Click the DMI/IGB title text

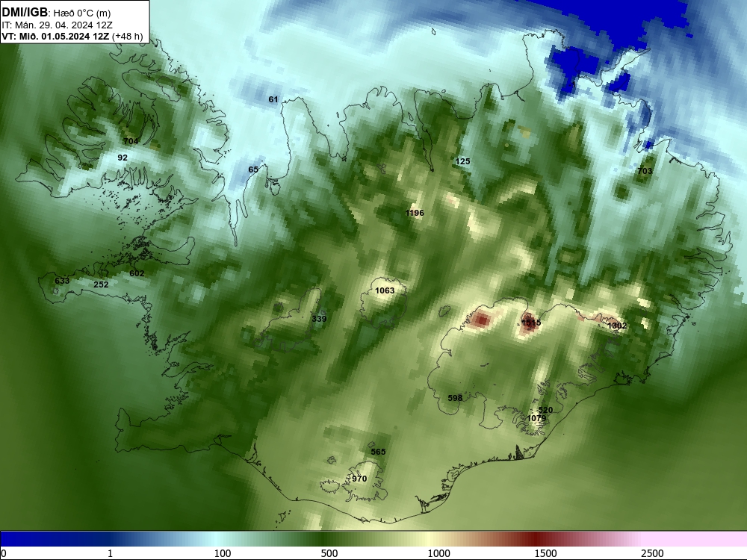pos(25,13)
